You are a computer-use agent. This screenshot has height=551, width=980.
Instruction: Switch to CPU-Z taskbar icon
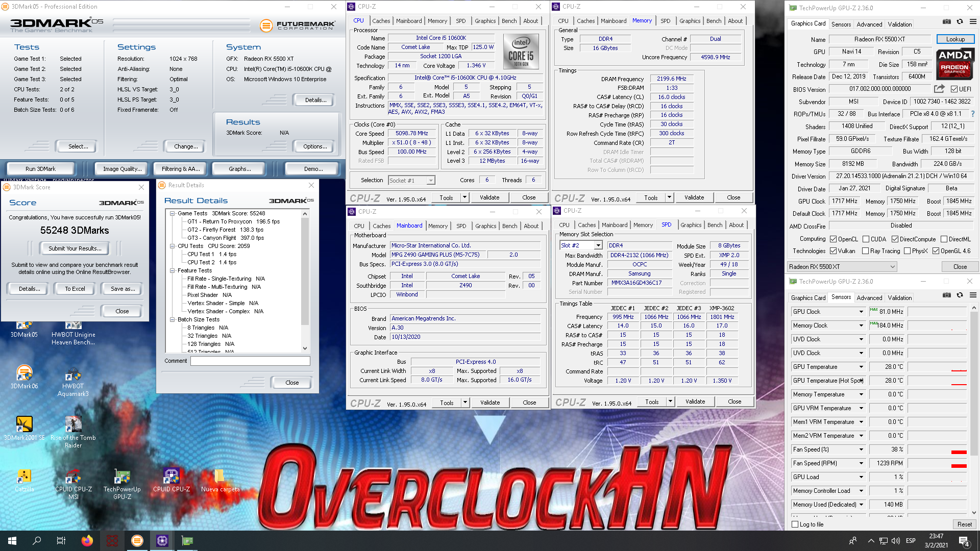(x=162, y=541)
